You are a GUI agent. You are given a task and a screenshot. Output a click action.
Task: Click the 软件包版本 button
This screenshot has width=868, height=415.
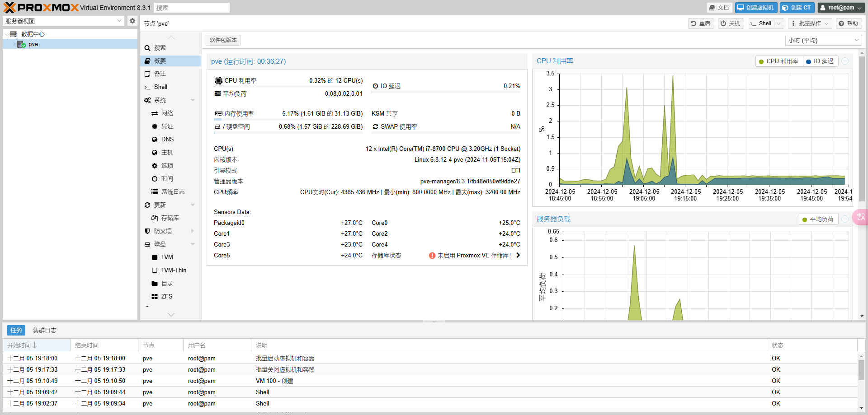coord(223,40)
